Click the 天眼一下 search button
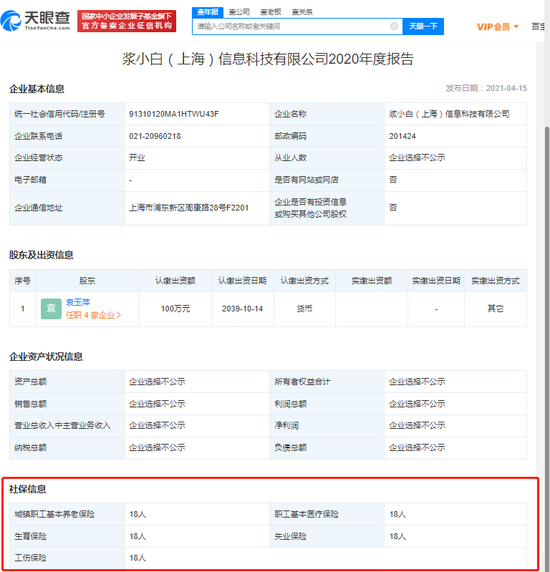Viewport: 550px width, 572px height. (423, 26)
